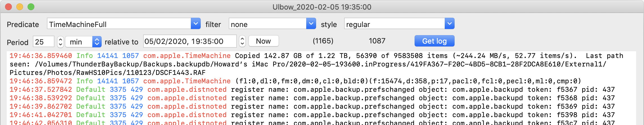The image size is (644, 125).
Task: Open the Predicate dropdown showing TimeMachineFull
Action: point(196,24)
